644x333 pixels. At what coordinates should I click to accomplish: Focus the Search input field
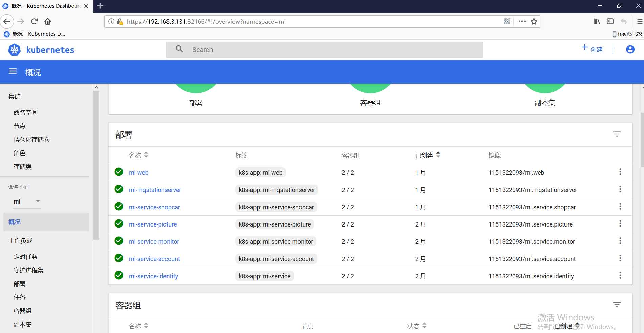(x=324, y=50)
